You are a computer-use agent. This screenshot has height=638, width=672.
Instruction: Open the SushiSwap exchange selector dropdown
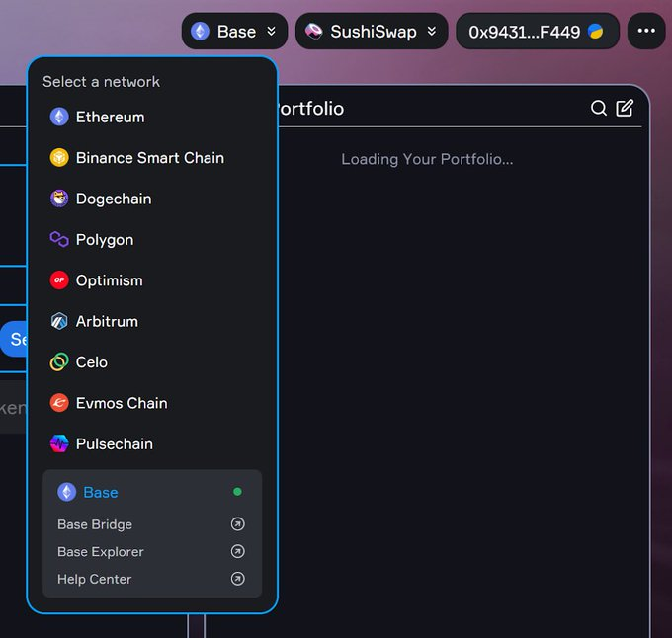pos(372,32)
